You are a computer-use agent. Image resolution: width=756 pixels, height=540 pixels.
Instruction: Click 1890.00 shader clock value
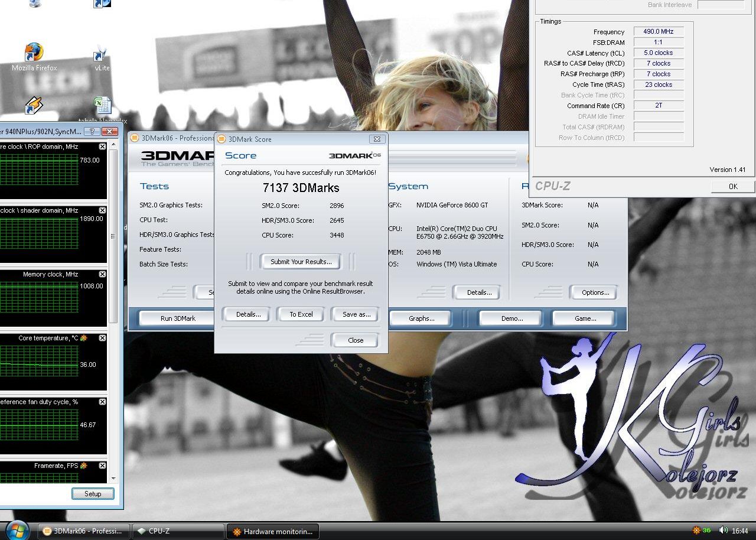pos(92,219)
